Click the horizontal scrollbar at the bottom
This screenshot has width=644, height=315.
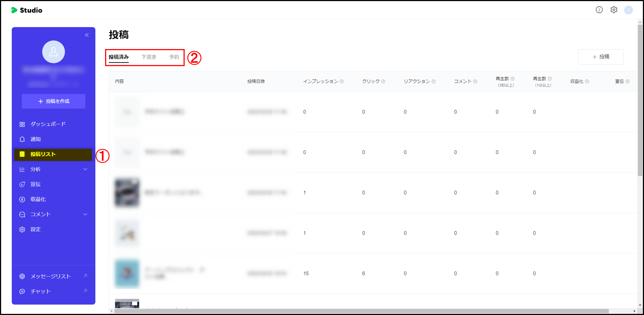[x=361, y=311]
